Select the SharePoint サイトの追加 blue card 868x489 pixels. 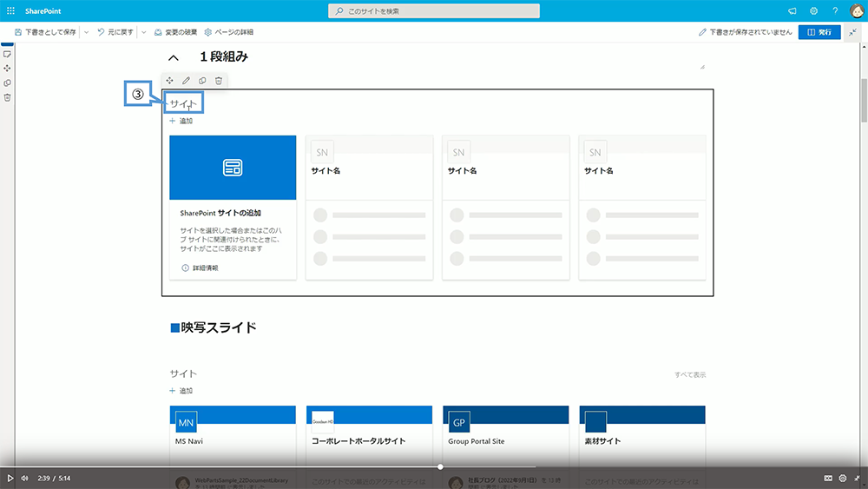click(233, 207)
